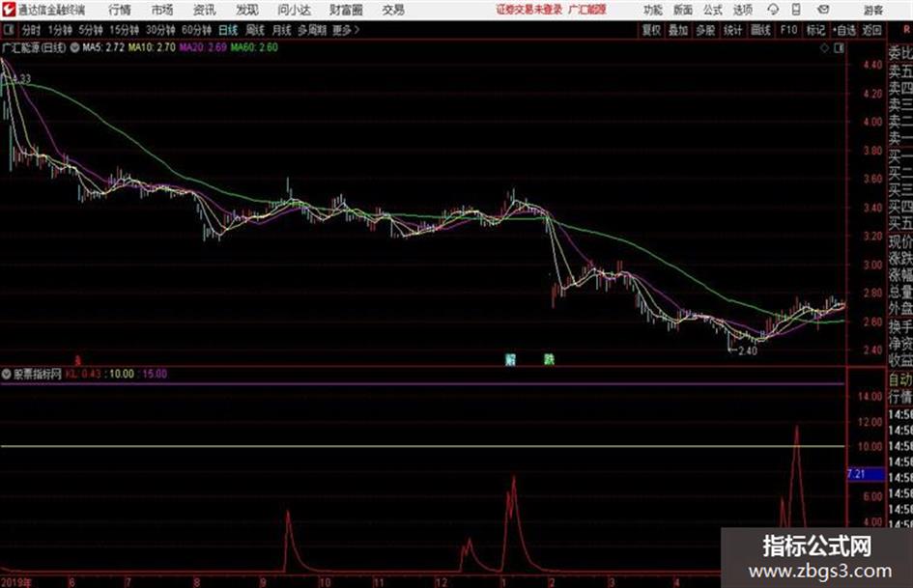The width and height of the screenshot is (913, 588).
Task: Click the 自动 label in right panel
Action: (x=900, y=379)
